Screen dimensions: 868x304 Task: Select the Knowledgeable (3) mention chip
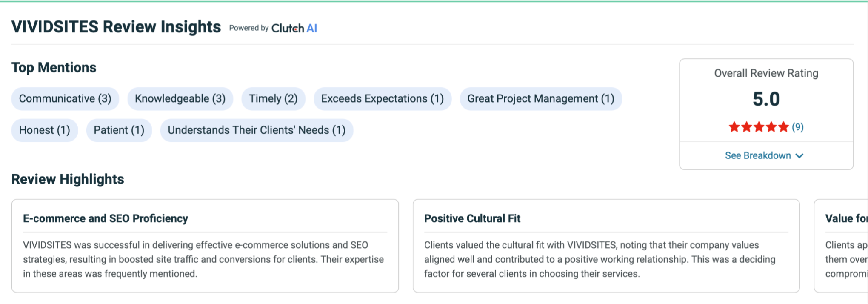[180, 99]
